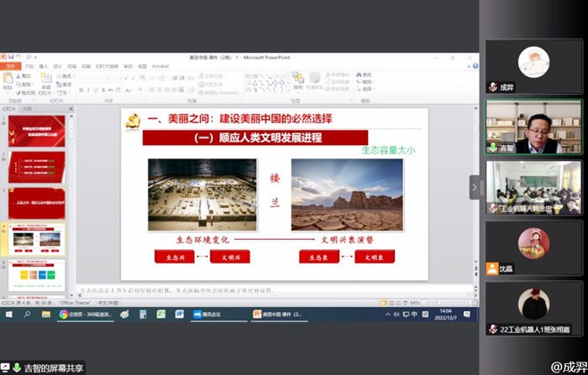Collapse the participant video sidebar

474,187
